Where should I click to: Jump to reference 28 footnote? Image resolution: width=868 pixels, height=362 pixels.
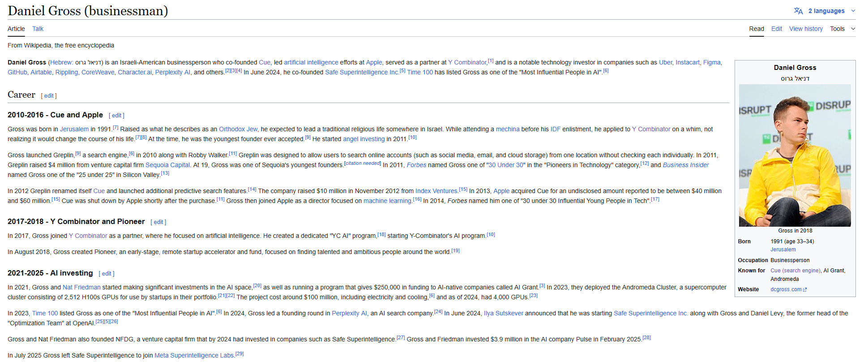tap(646, 338)
